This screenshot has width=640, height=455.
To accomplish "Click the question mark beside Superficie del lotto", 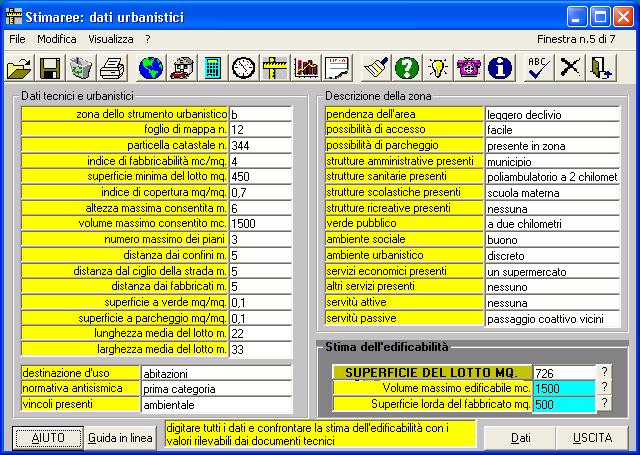I will [x=603, y=372].
